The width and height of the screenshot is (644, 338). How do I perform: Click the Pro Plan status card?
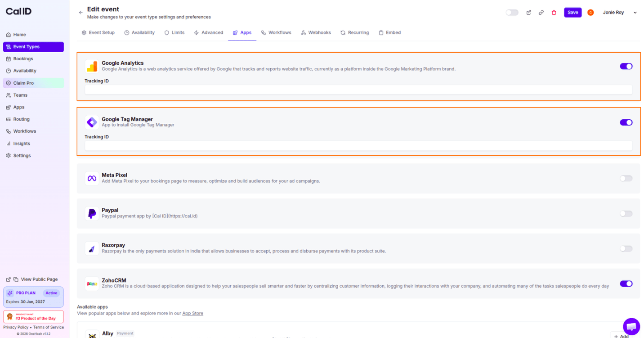point(33,297)
